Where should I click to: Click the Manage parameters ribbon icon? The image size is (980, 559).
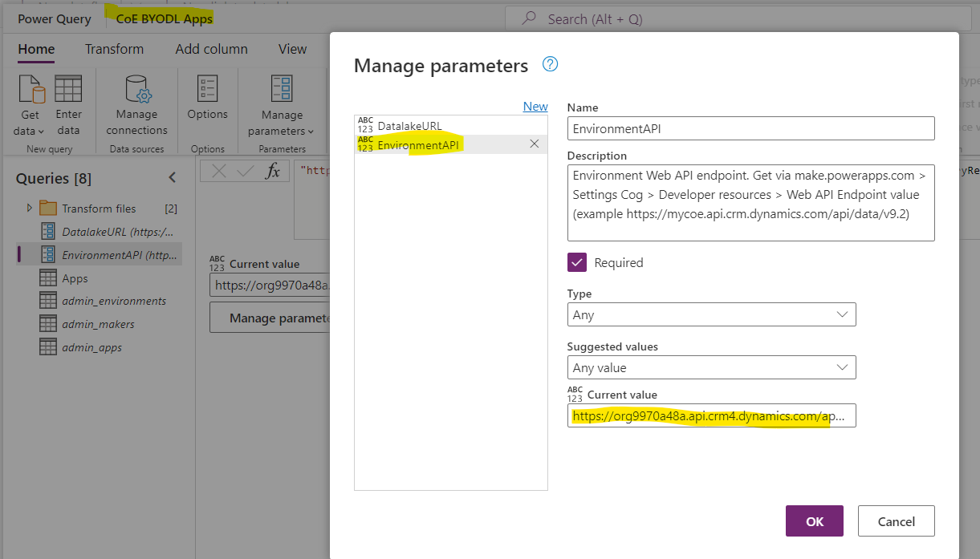(281, 100)
